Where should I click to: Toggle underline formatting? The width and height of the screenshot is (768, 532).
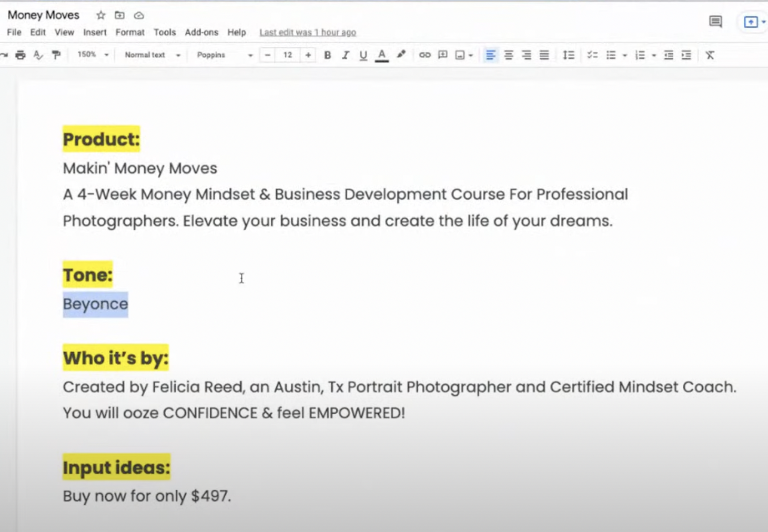363,55
